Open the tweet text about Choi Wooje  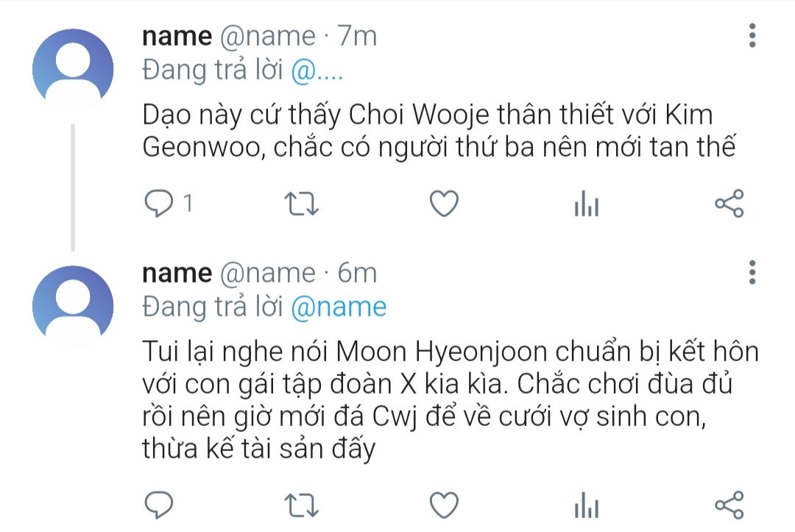click(439, 131)
